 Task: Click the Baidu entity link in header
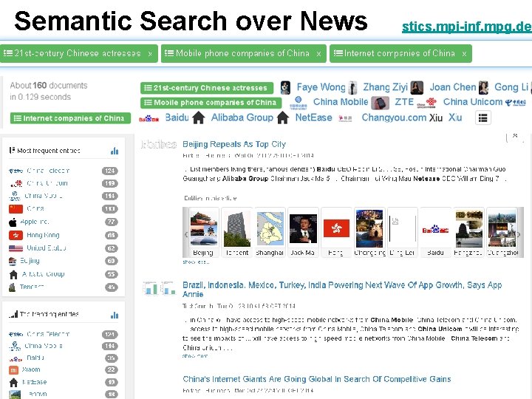[x=177, y=117]
